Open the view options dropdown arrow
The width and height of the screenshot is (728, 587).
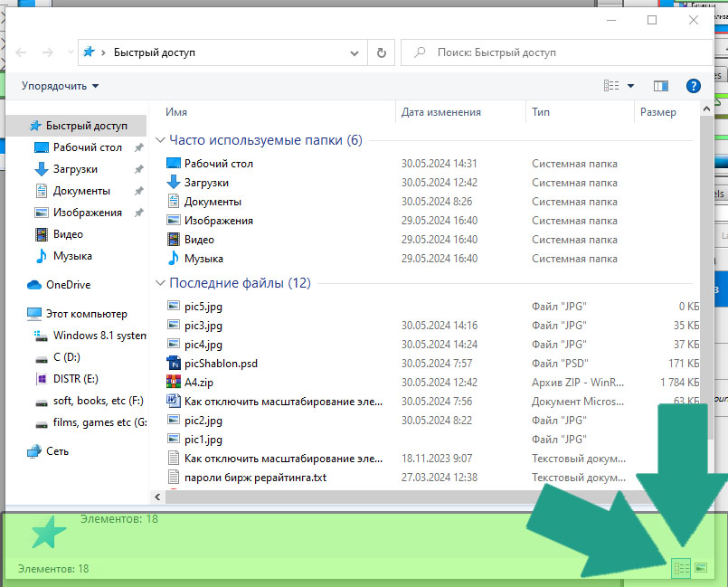click(630, 86)
